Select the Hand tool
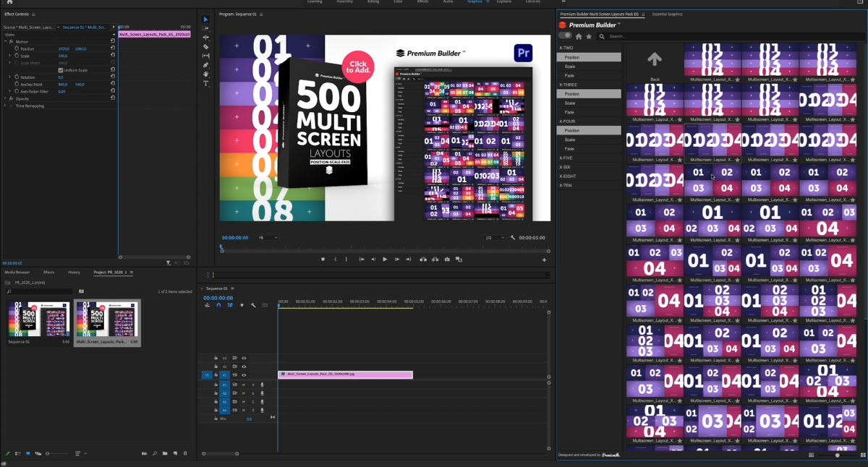The height and width of the screenshot is (467, 868). 205,74
